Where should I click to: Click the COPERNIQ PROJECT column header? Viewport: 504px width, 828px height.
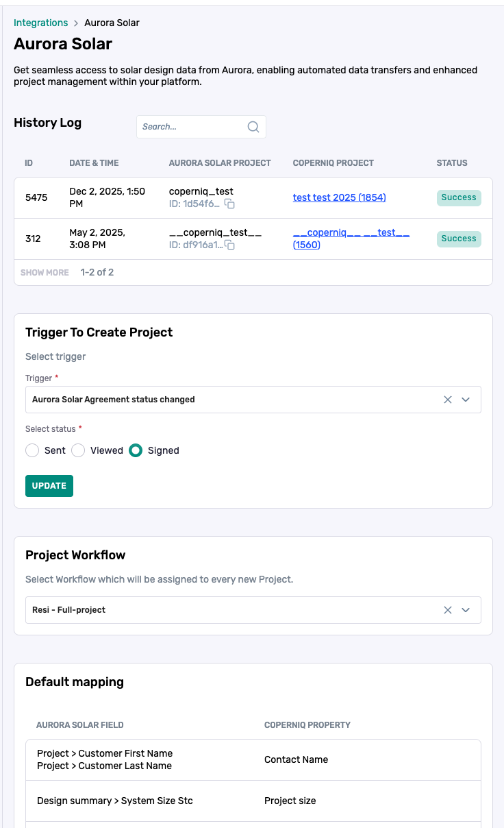coord(333,163)
